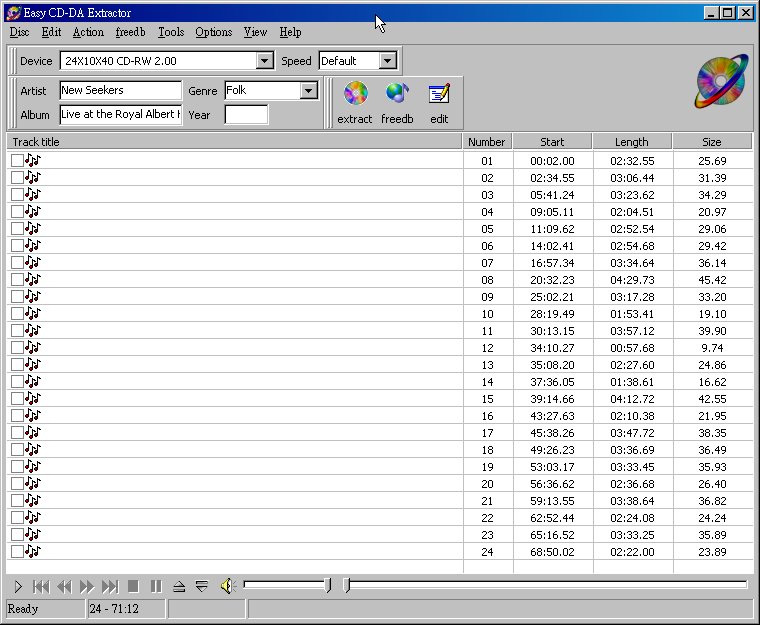The width and height of the screenshot is (760, 625).
Task: Query freedb with the globe icon
Action: click(x=397, y=93)
